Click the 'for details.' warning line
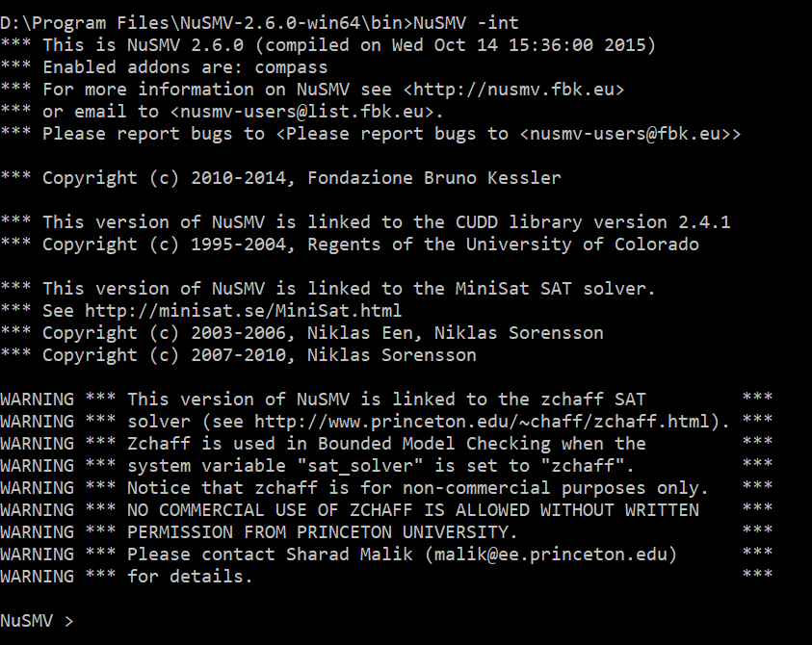This screenshot has width=812, height=645. (386, 577)
